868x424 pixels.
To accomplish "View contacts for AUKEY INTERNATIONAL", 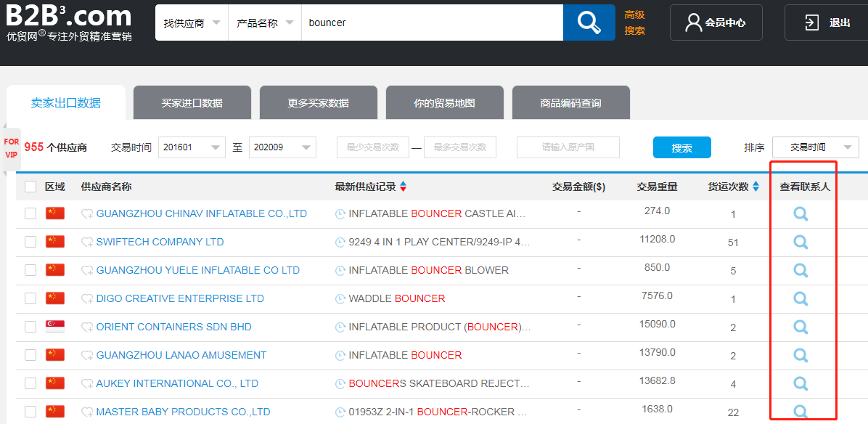I will tap(801, 383).
